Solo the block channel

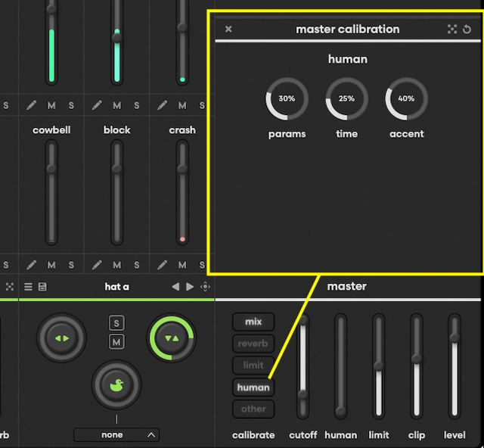[137, 265]
